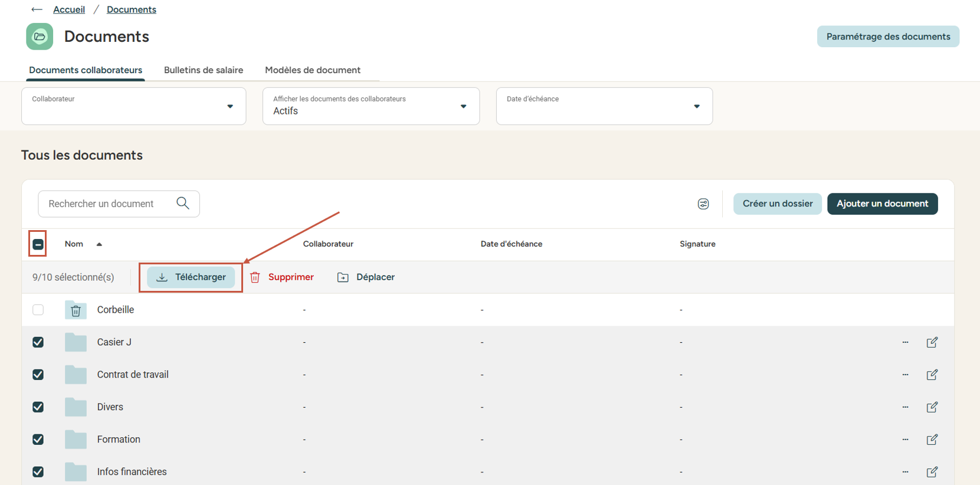Image resolution: width=980 pixels, height=485 pixels.
Task: Switch to Bulletins de salaire tab
Action: (204, 70)
